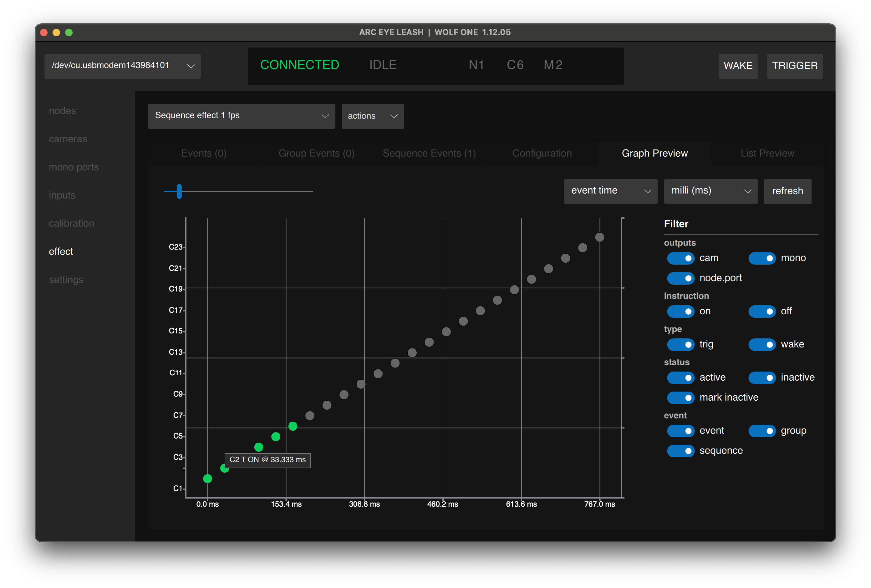Viewport: 871px width, 588px height.
Task: Toggle the cam outputs filter
Action: tap(680, 258)
